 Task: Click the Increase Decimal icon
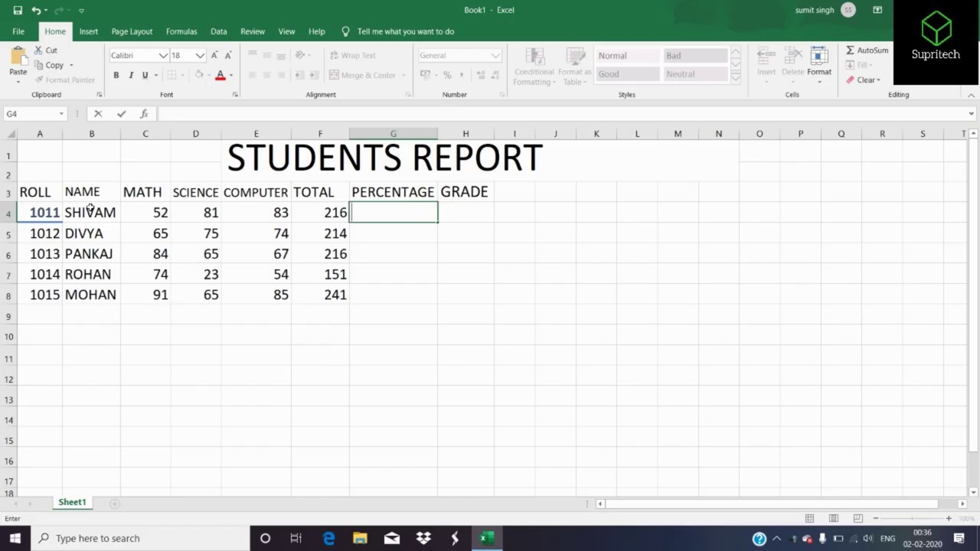tap(480, 75)
